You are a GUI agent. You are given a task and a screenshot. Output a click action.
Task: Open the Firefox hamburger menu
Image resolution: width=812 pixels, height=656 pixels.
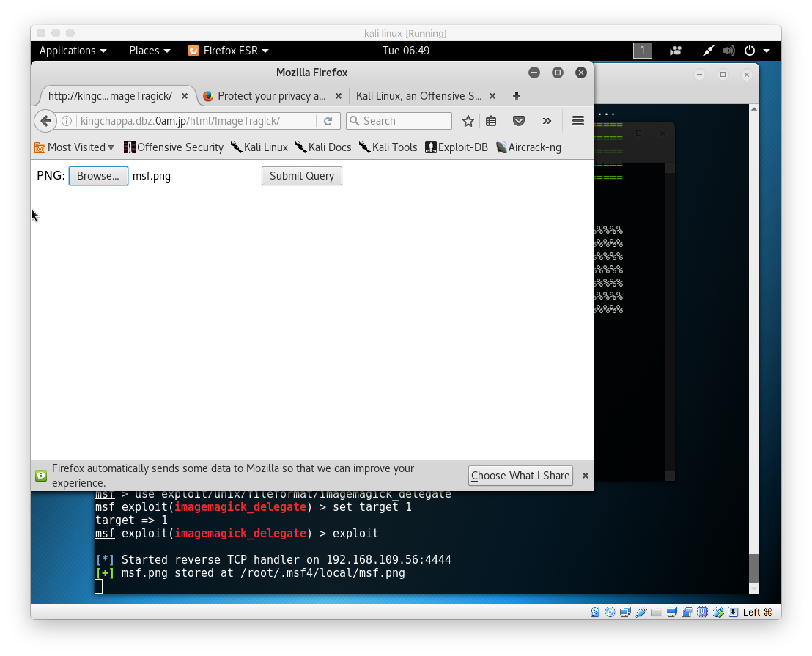click(578, 121)
